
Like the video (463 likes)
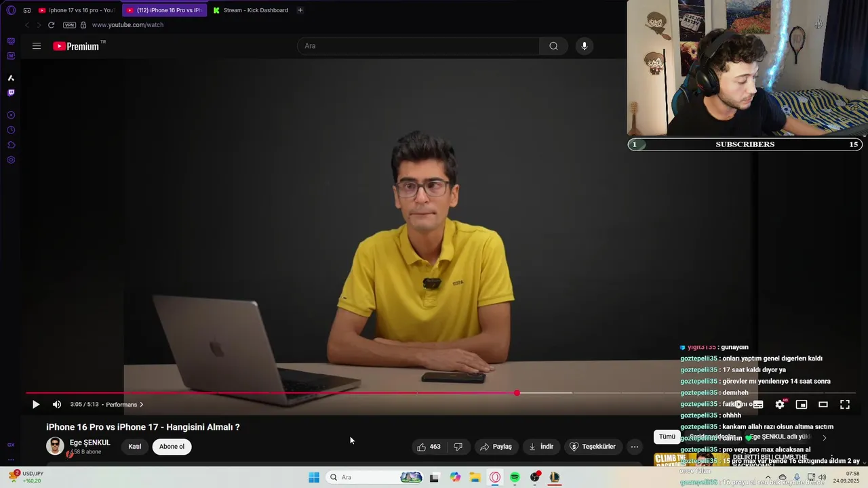429,447
